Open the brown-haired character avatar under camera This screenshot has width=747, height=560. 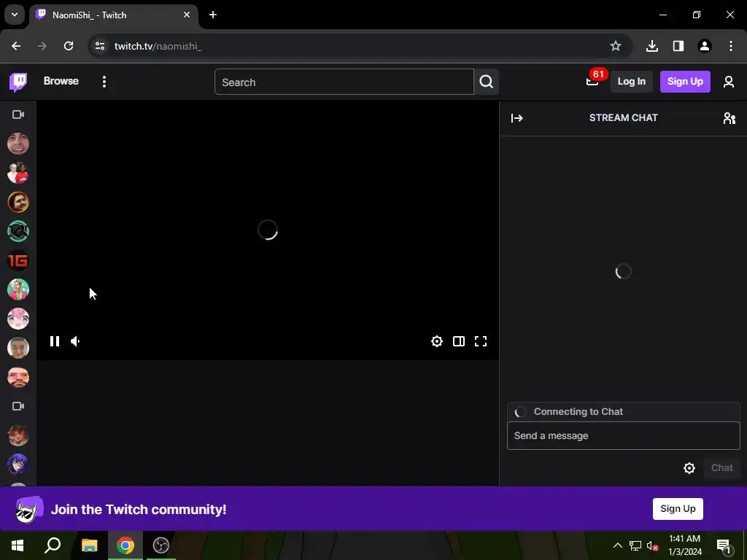click(x=18, y=436)
